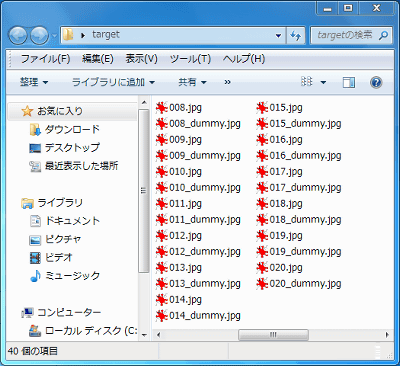Select ライブラリ in navigation pane
This screenshot has width=400, height=366.
(52, 203)
